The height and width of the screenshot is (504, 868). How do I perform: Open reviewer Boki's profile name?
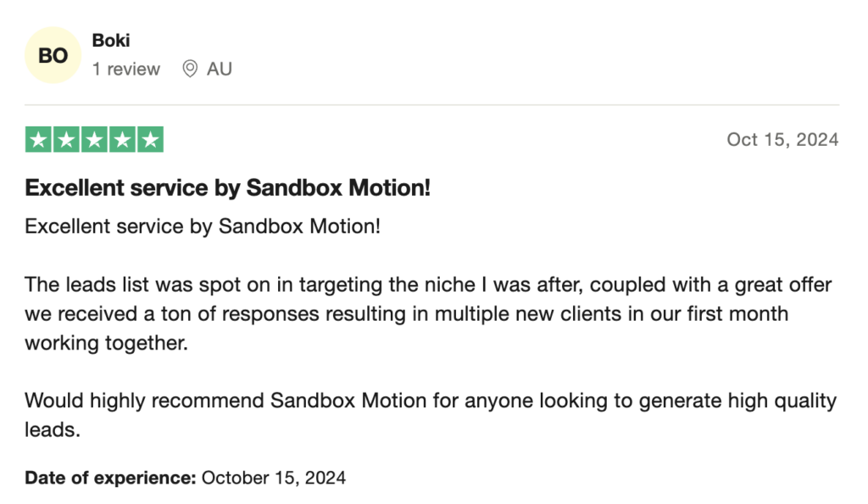click(110, 41)
